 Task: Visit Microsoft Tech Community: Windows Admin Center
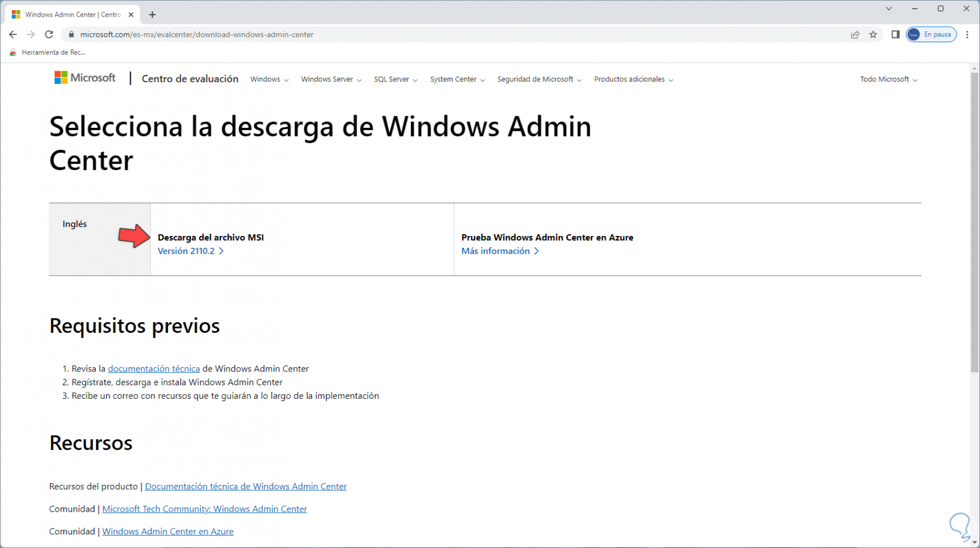(x=205, y=509)
